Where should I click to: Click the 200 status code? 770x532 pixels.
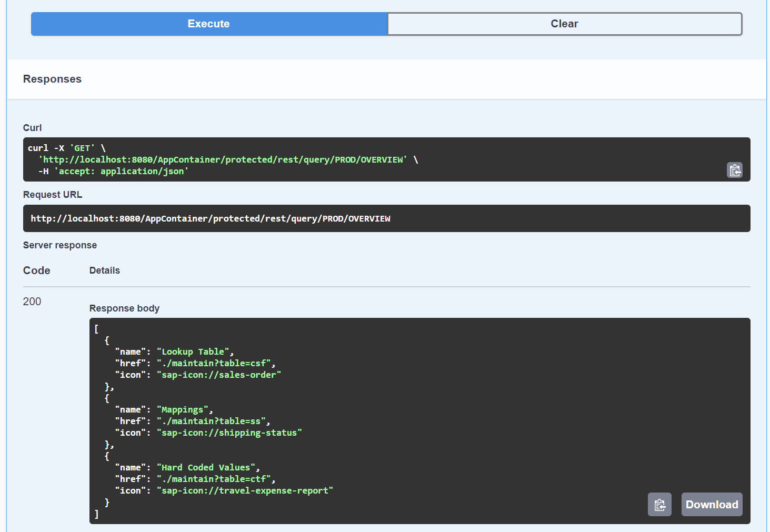32,302
